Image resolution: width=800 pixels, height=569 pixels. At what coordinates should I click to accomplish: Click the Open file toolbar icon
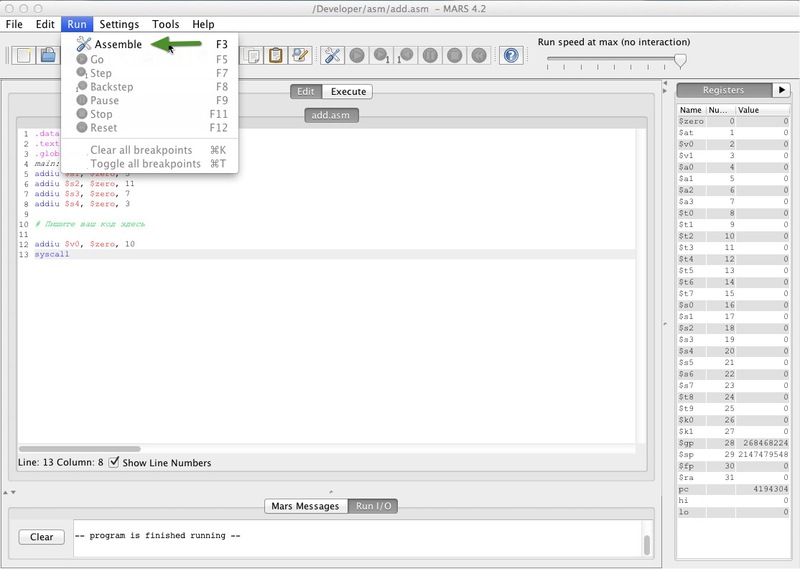click(48, 55)
